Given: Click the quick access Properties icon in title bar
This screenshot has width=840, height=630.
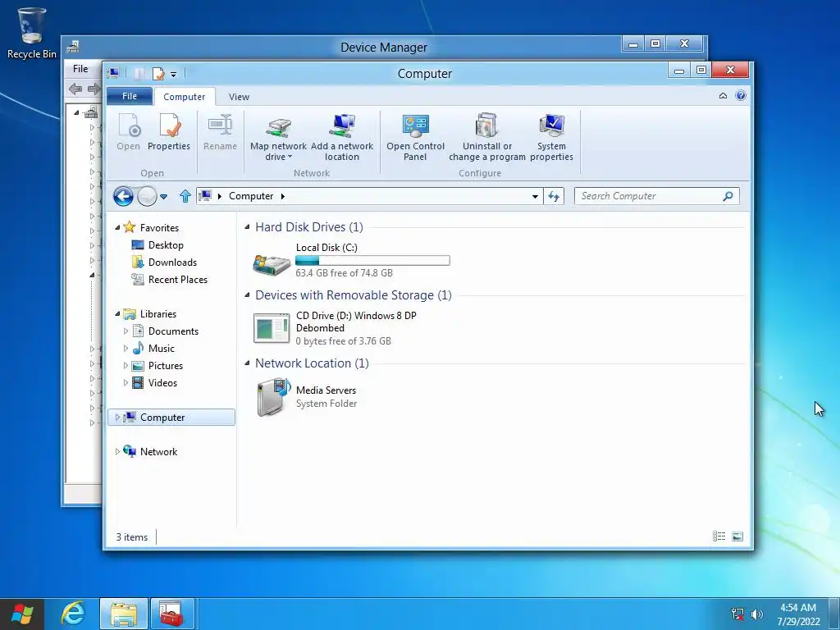Looking at the screenshot, I should pyautogui.click(x=158, y=73).
